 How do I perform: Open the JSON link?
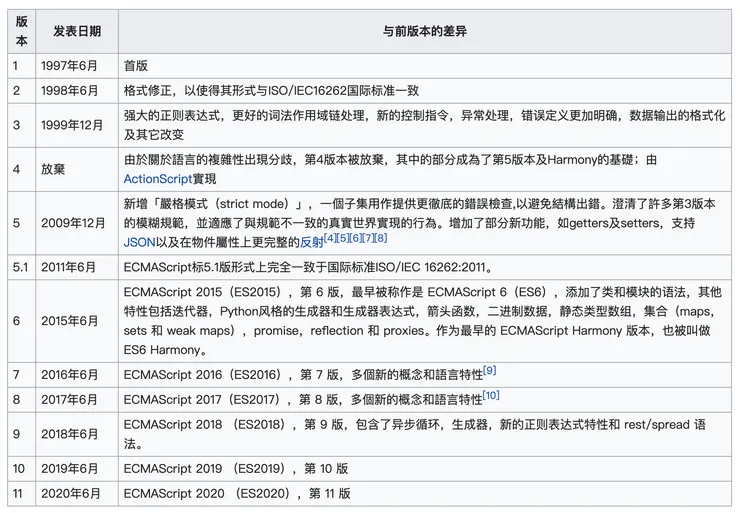[x=139, y=243]
